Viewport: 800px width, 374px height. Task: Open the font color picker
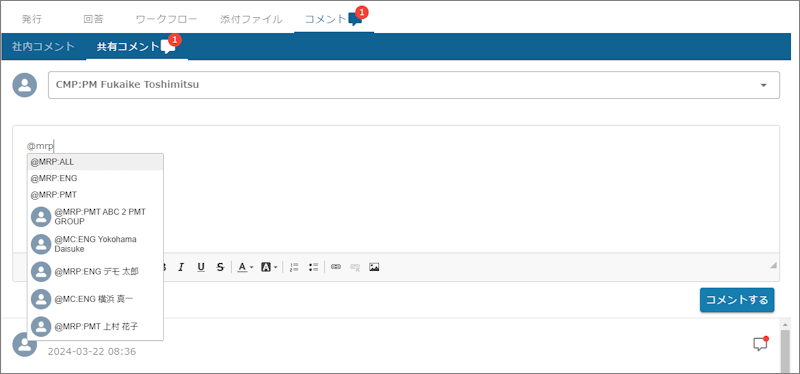(x=245, y=267)
